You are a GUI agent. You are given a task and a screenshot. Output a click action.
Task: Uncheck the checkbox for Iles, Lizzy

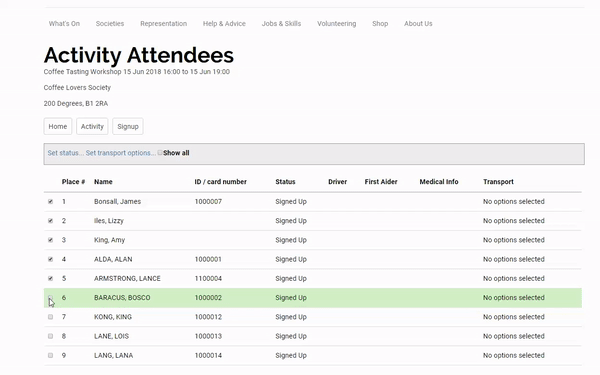point(51,221)
